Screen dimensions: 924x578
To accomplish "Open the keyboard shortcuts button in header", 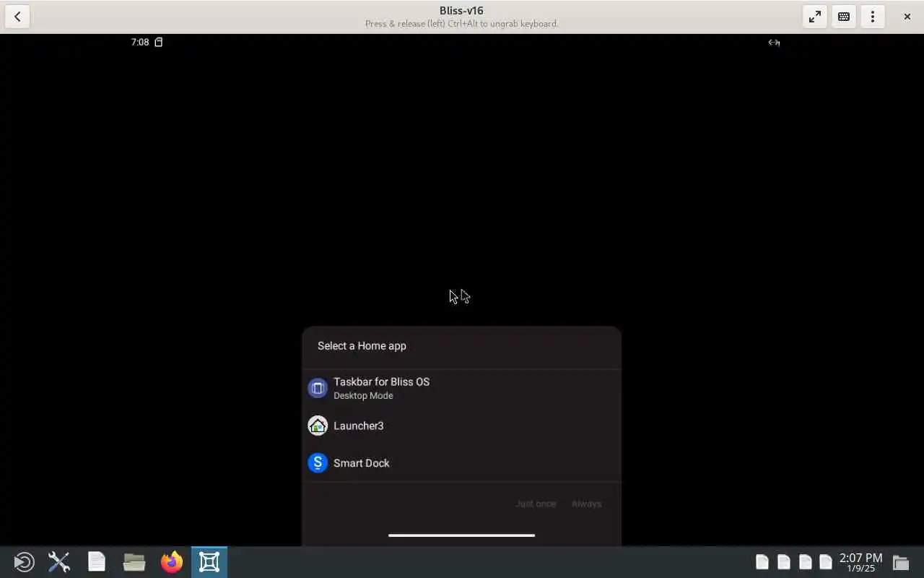I will 844,17.
